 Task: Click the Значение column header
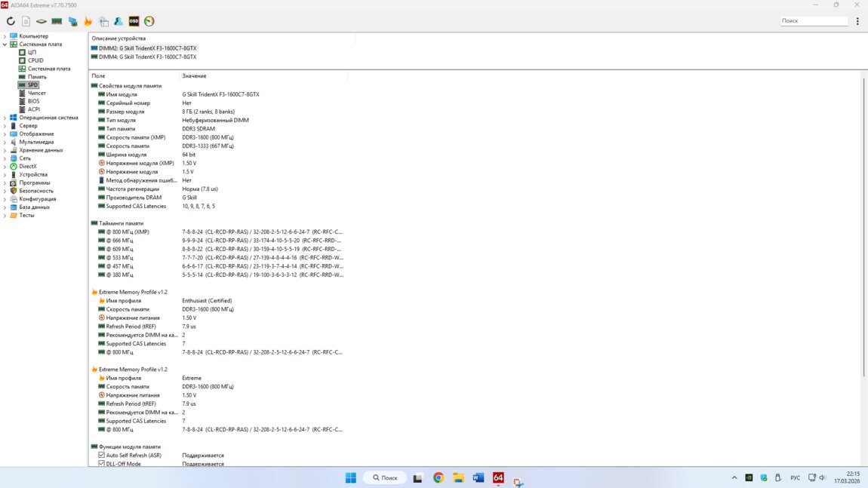pyautogui.click(x=194, y=76)
